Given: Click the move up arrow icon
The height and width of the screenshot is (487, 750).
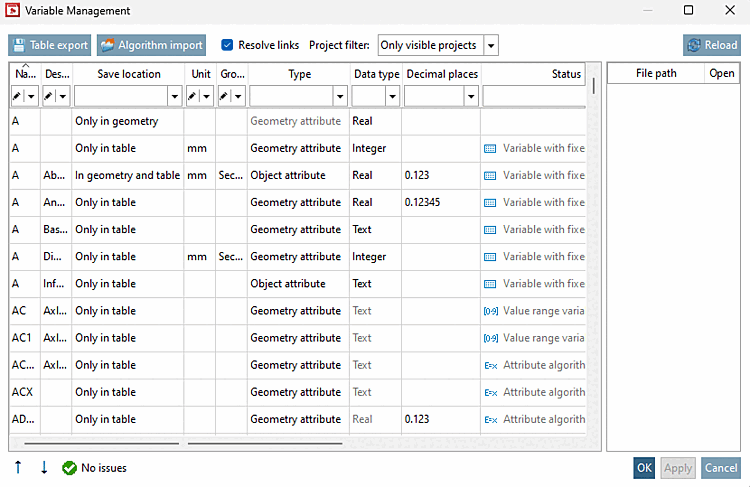Looking at the screenshot, I should pyautogui.click(x=18, y=467).
